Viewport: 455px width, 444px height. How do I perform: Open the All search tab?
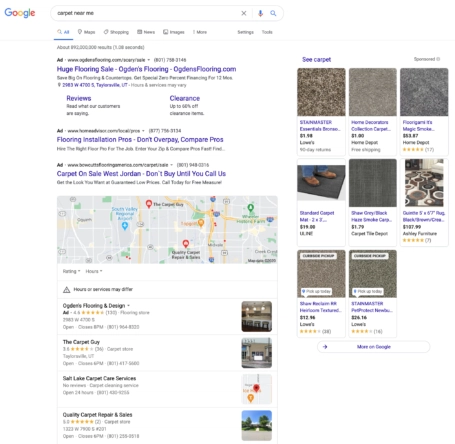click(63, 32)
